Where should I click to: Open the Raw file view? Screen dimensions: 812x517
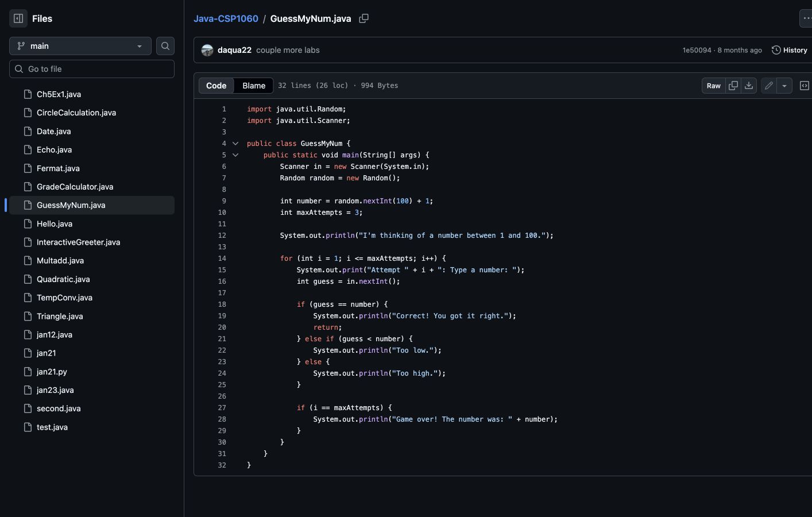point(714,86)
